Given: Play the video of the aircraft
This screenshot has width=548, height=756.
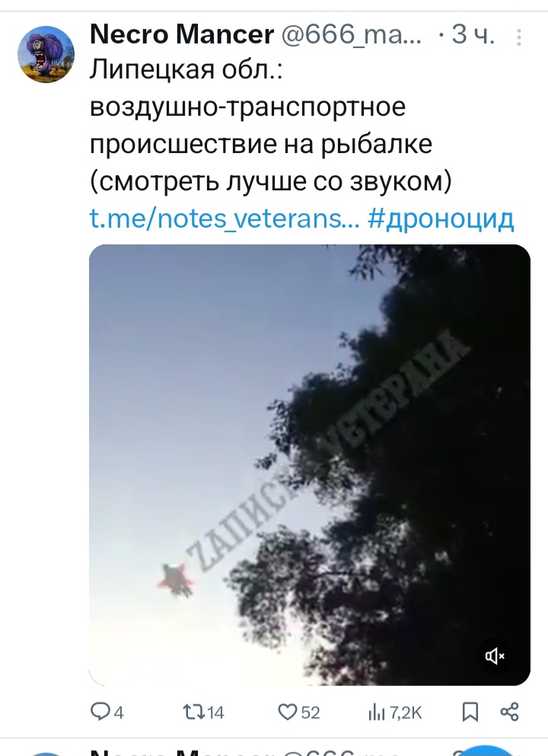Looking at the screenshot, I should tap(310, 464).
